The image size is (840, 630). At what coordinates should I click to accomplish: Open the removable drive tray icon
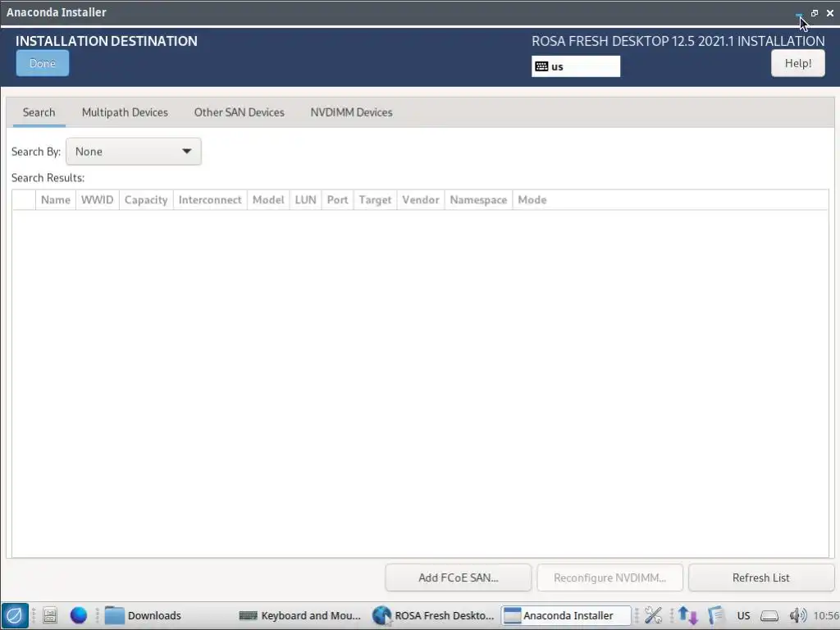(x=769, y=616)
